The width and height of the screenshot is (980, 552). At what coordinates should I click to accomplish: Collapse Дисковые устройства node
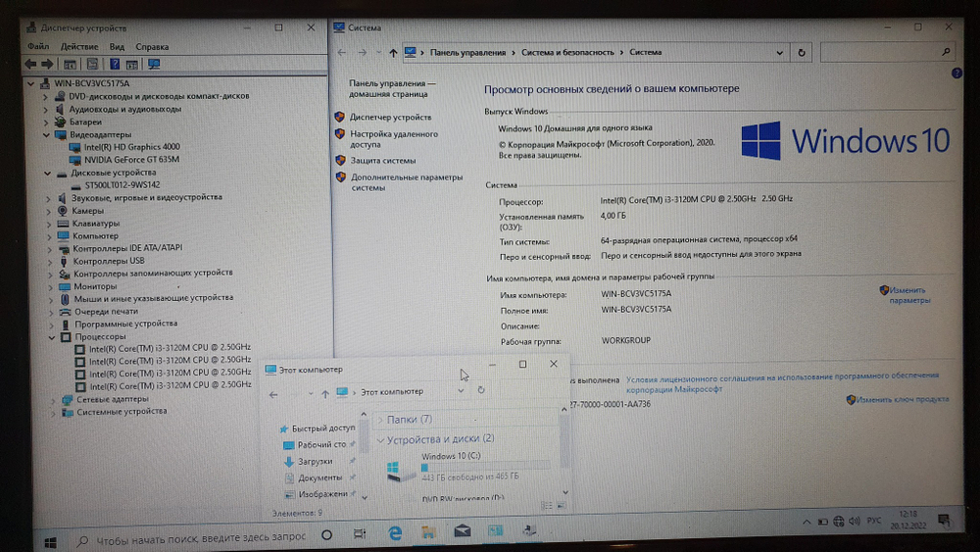tap(47, 174)
